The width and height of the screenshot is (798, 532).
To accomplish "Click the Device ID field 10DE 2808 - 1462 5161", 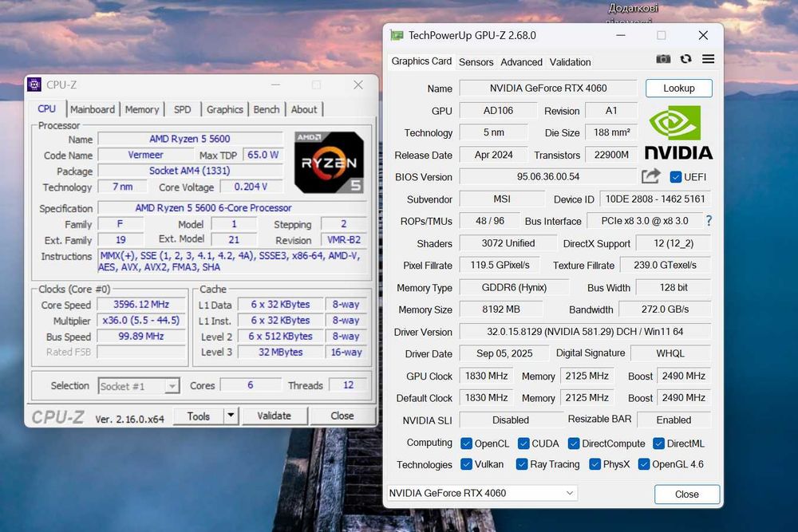I will click(655, 199).
